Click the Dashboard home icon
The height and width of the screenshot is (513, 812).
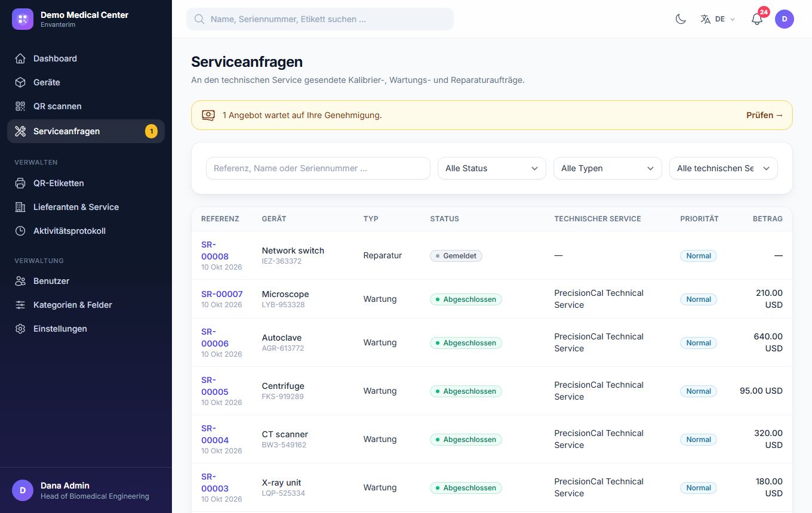pos(20,58)
